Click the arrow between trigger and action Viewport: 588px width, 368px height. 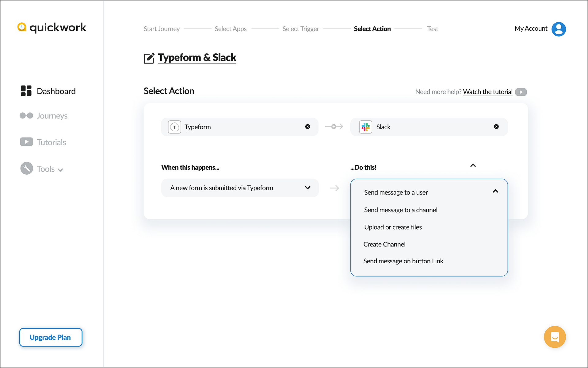(334, 188)
